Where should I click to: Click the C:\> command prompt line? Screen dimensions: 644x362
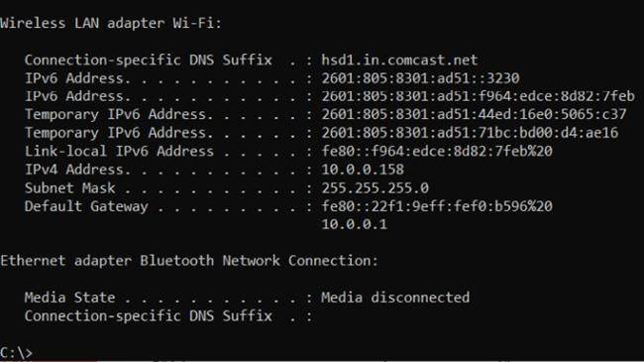point(16,353)
